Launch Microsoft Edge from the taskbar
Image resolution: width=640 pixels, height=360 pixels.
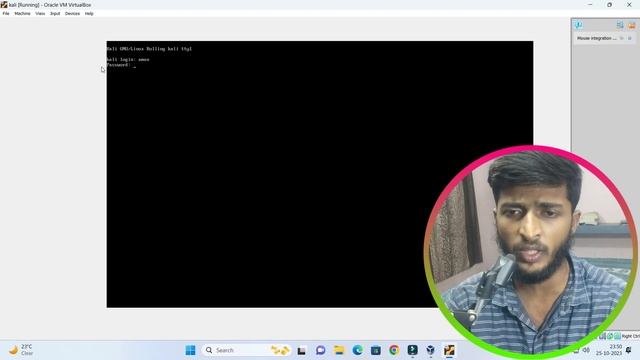tap(358, 350)
